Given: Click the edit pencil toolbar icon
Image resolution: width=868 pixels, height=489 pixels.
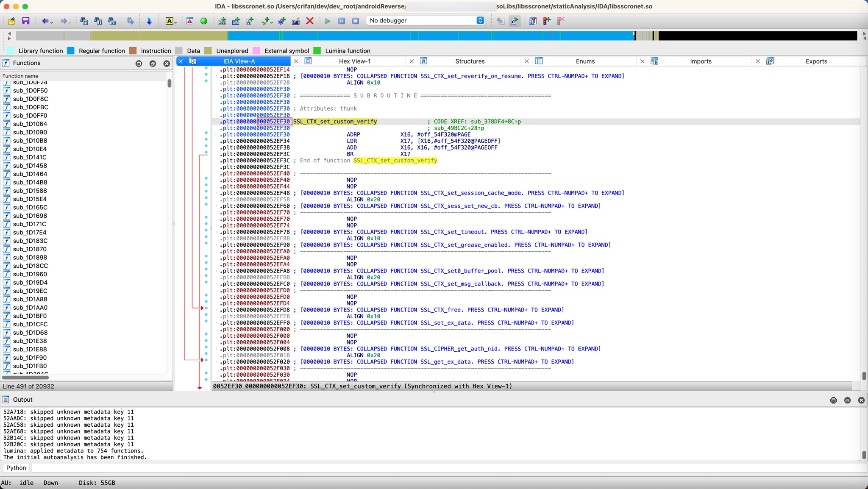Looking at the screenshot, I should [296, 21].
